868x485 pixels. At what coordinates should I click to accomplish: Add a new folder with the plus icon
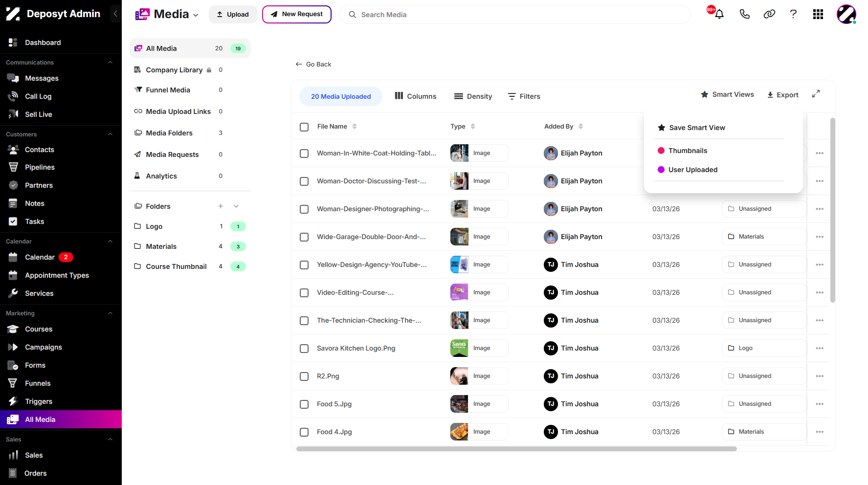[221, 206]
